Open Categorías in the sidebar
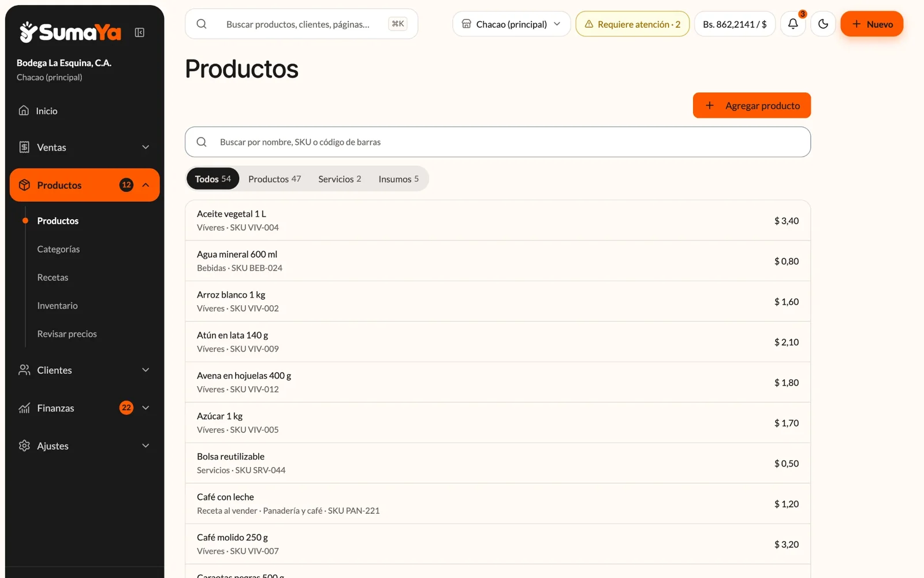Image resolution: width=924 pixels, height=578 pixels. pyautogui.click(x=58, y=249)
